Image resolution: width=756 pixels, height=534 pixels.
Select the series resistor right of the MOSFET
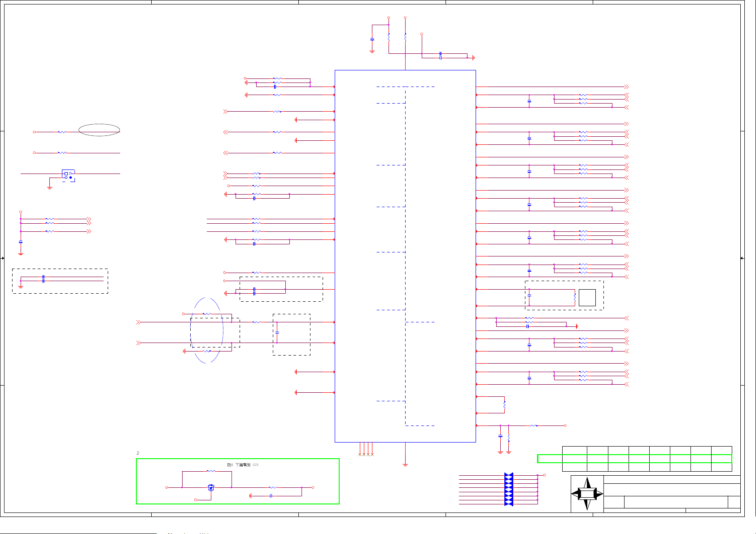pos(273,487)
